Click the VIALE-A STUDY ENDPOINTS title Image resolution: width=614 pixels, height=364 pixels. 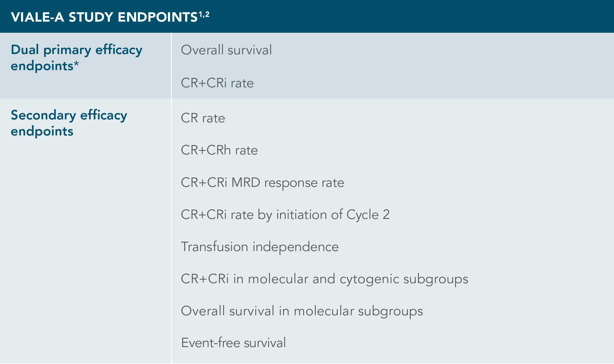click(104, 17)
